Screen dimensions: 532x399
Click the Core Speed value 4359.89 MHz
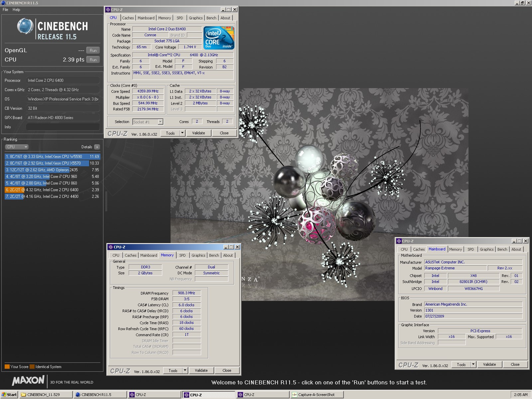[x=148, y=91]
